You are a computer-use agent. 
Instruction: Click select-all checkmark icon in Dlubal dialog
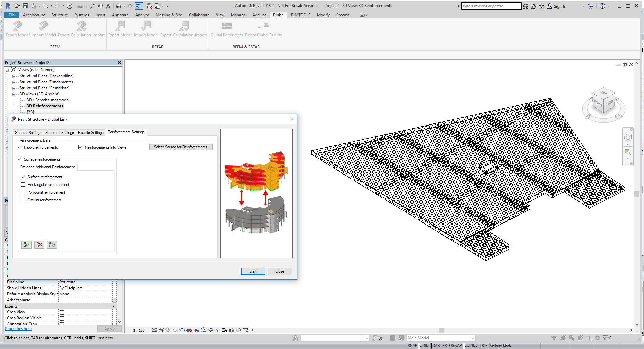tap(26, 245)
